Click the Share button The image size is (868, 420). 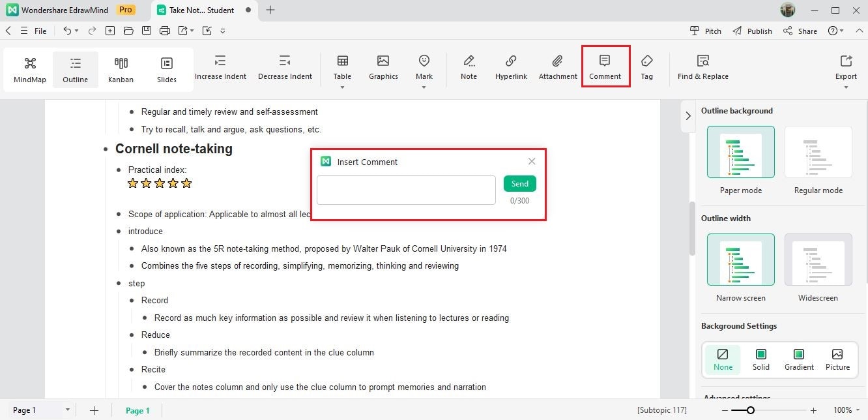(x=800, y=31)
